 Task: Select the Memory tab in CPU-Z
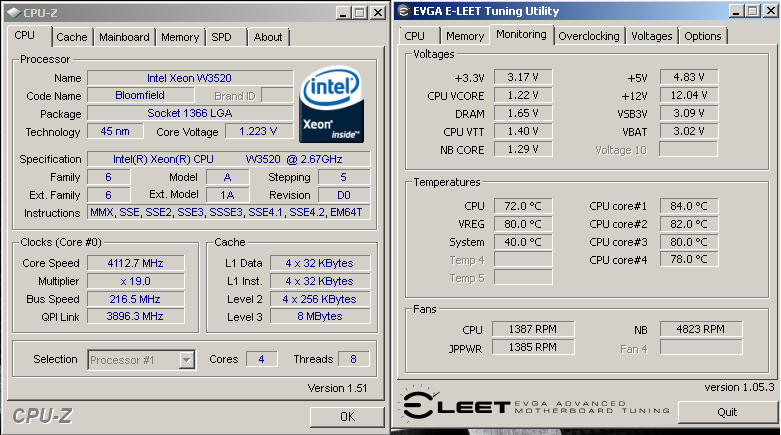pos(180,37)
